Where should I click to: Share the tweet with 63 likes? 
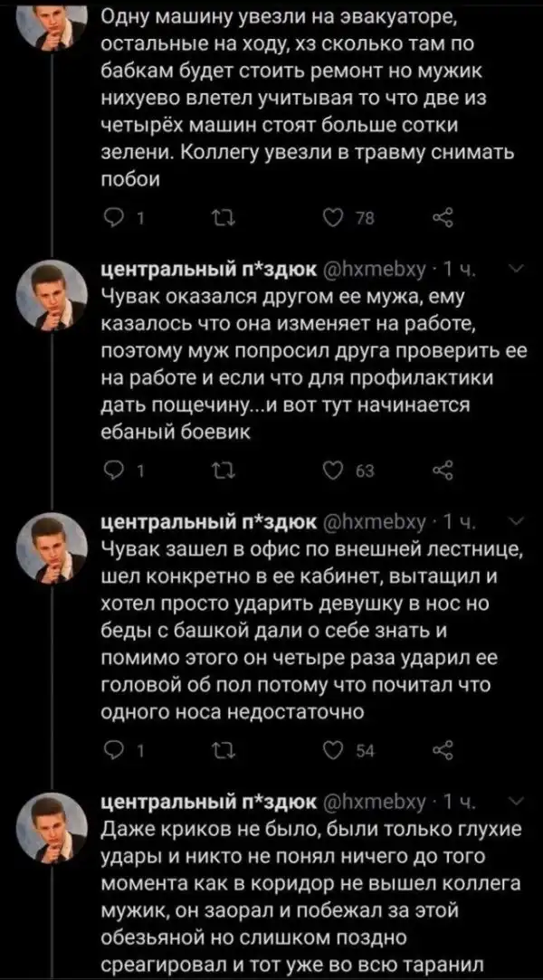(x=443, y=467)
